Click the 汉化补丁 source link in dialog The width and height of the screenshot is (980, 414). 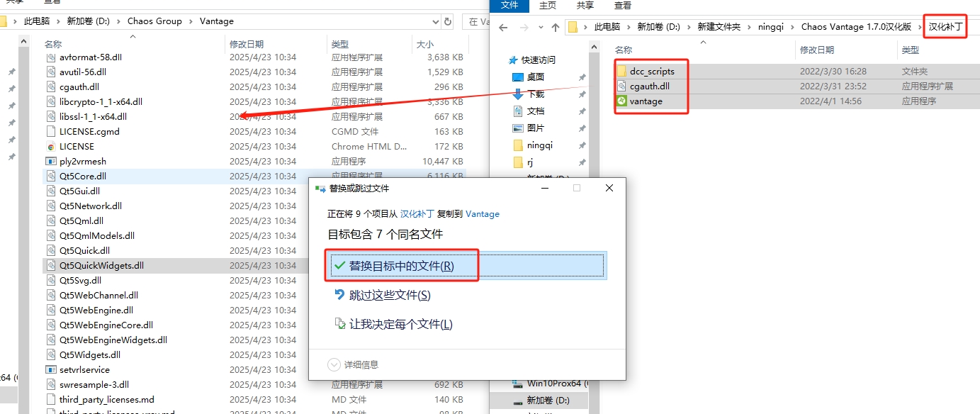click(417, 213)
